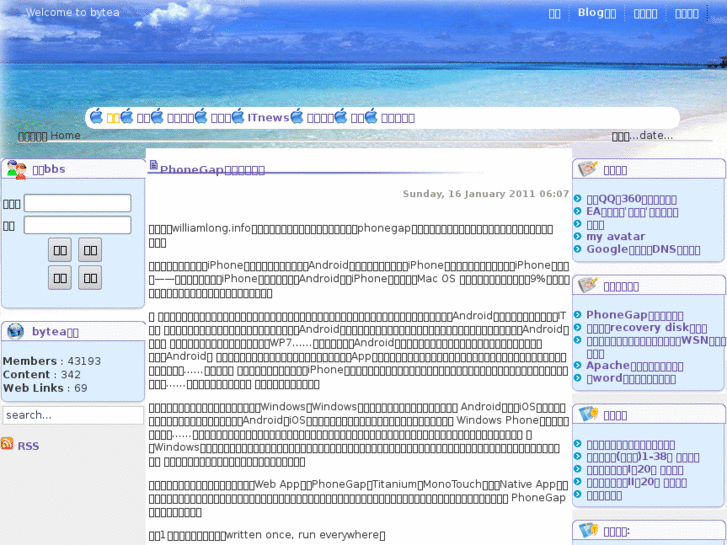Focus the second login field above the buttons

[x=77, y=225]
